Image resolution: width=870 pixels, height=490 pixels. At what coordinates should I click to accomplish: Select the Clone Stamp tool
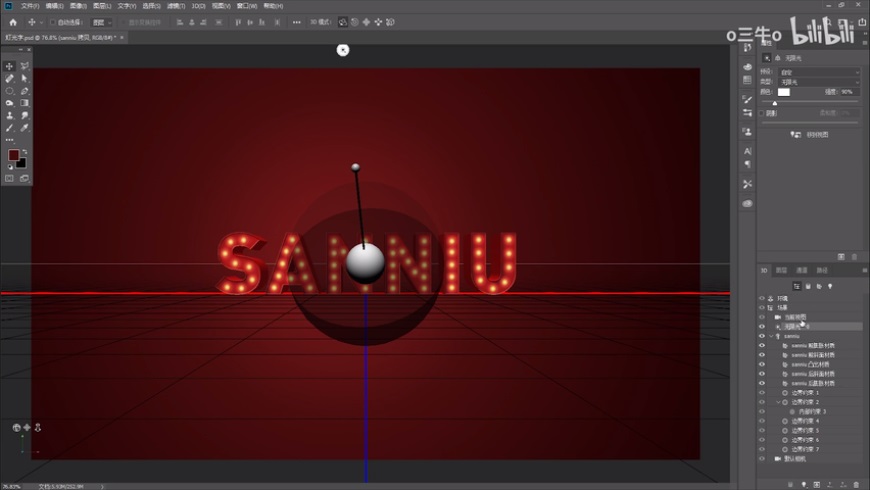point(10,116)
